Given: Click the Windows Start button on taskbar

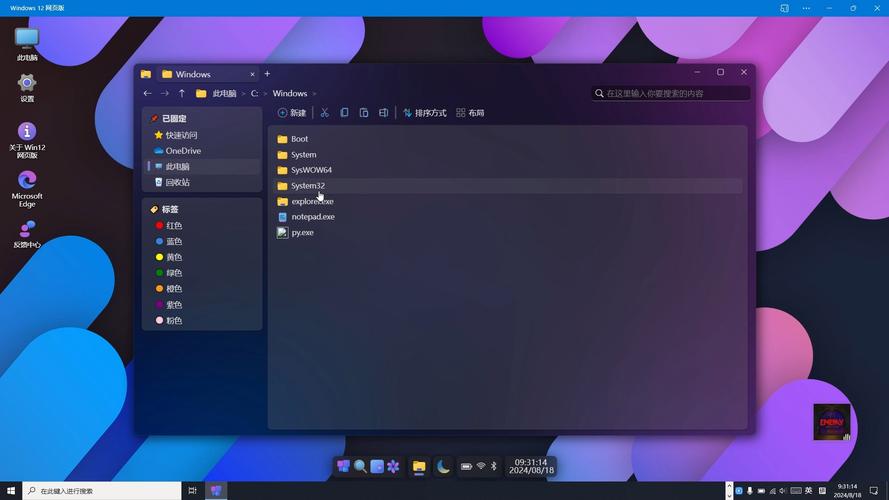Looking at the screenshot, I should click(x=11, y=490).
